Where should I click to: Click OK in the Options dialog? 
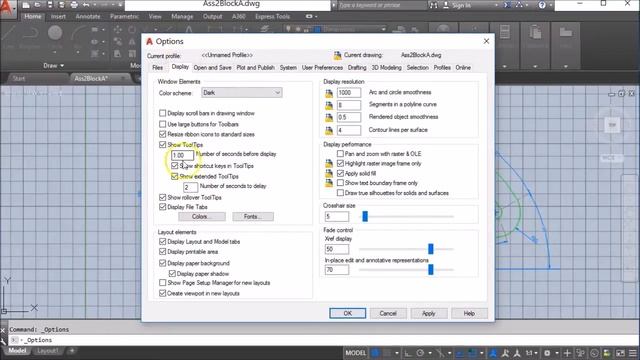point(347,313)
